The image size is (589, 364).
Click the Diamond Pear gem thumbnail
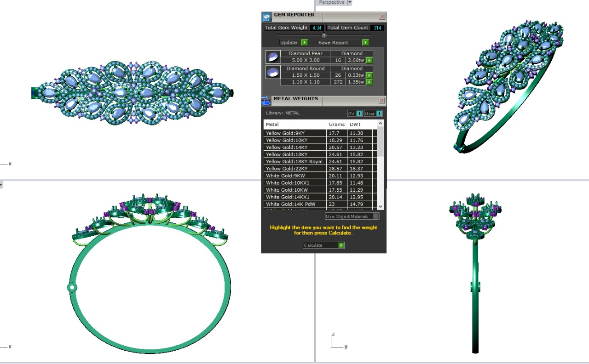[x=273, y=57]
